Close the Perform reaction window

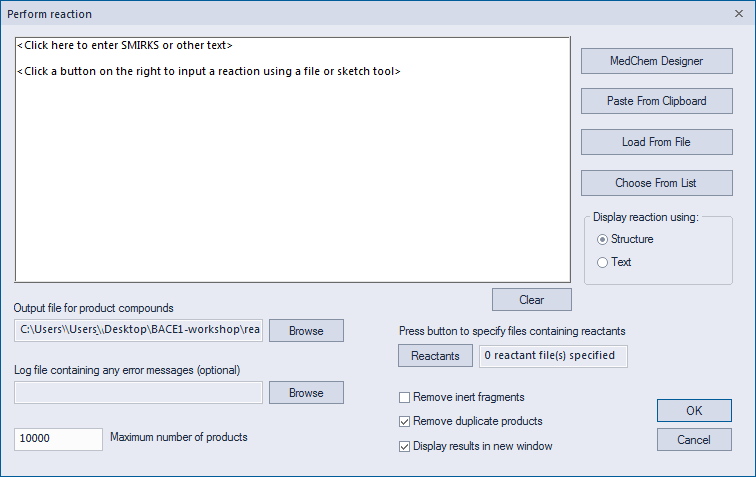pos(739,14)
